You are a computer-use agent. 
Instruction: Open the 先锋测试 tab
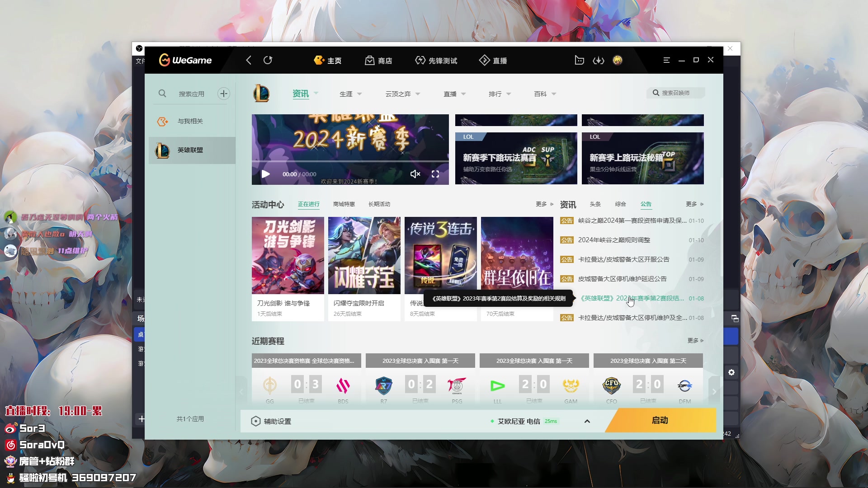[x=436, y=61]
